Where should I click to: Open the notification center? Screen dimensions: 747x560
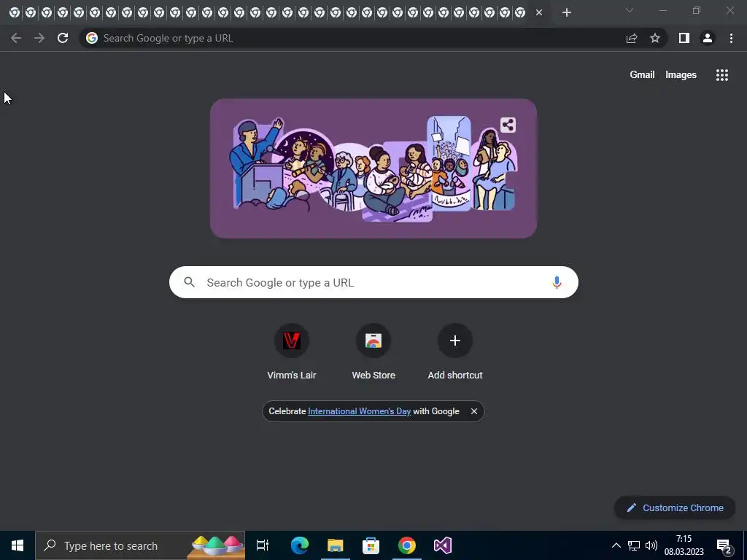coord(724,545)
